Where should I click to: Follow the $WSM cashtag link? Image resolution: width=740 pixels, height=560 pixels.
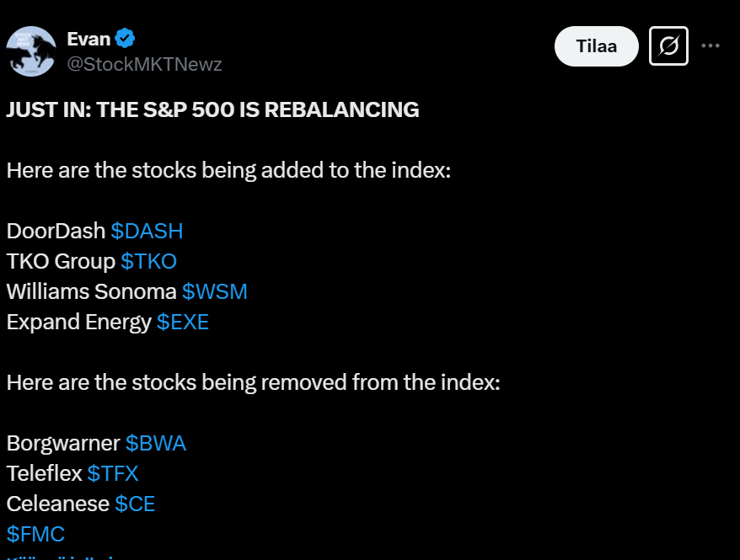point(215,291)
